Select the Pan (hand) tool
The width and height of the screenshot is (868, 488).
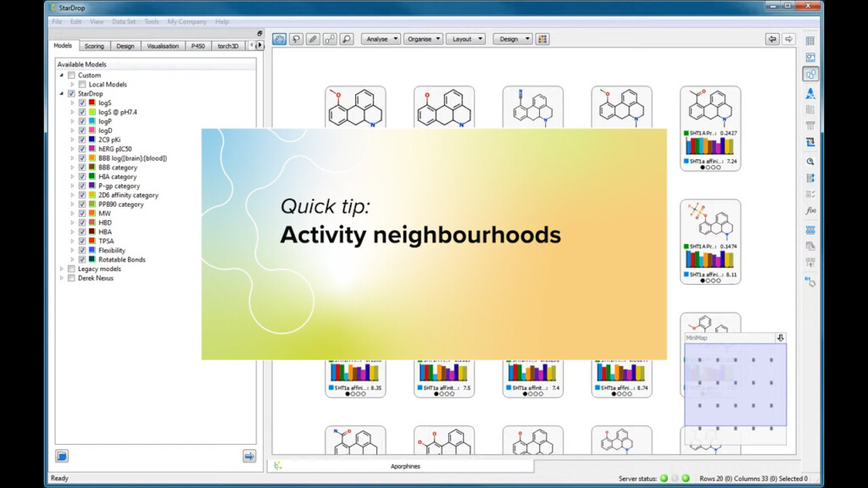[x=278, y=39]
